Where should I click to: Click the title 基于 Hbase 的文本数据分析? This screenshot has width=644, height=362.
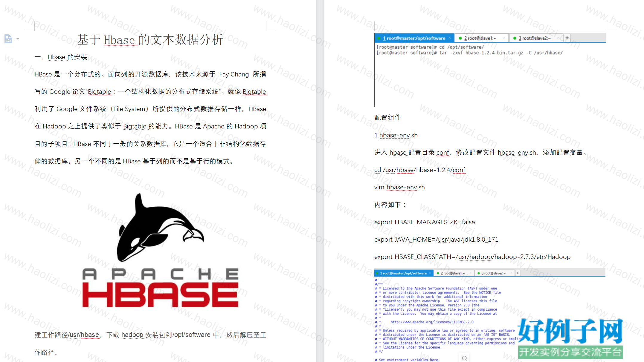click(x=150, y=40)
